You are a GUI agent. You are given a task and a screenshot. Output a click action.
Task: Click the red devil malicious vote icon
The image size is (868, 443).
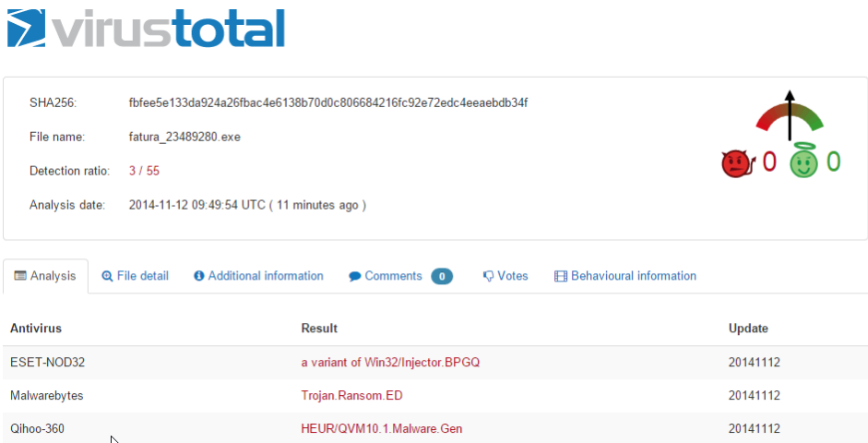click(x=738, y=164)
